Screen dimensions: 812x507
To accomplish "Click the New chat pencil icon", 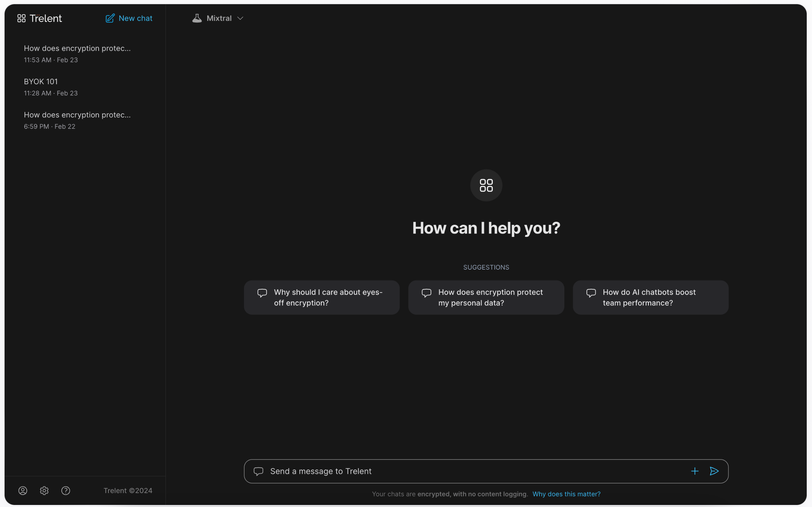I will tap(110, 18).
